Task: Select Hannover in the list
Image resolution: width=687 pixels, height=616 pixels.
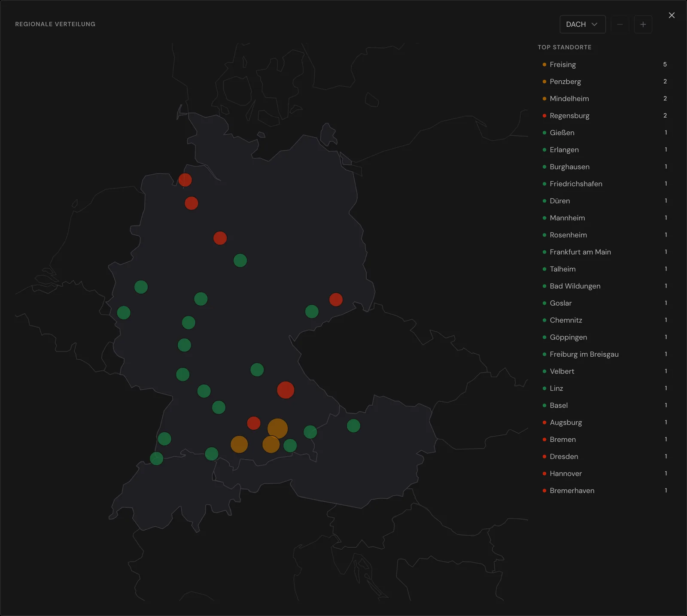Action: click(x=605, y=473)
